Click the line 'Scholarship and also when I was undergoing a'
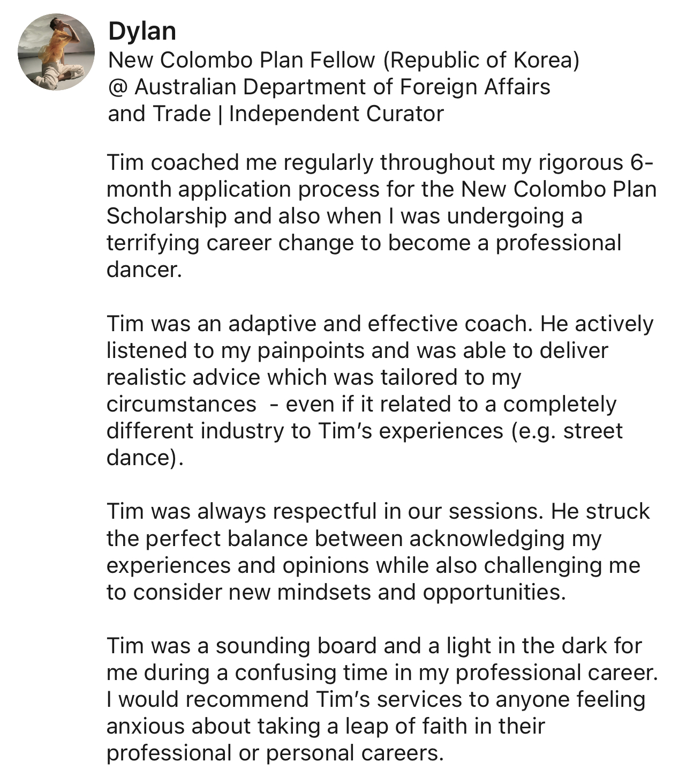Image resolution: width=686 pixels, height=784 pixels. click(344, 216)
